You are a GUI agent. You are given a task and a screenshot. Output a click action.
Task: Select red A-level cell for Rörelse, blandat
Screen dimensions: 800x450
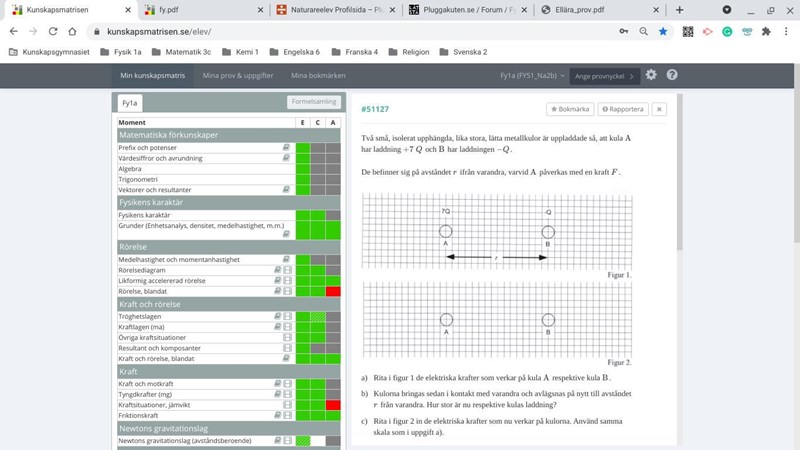(333, 291)
